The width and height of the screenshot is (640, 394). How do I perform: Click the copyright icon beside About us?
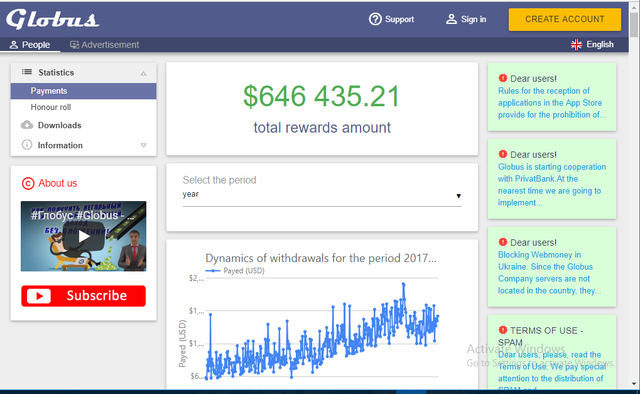click(28, 183)
